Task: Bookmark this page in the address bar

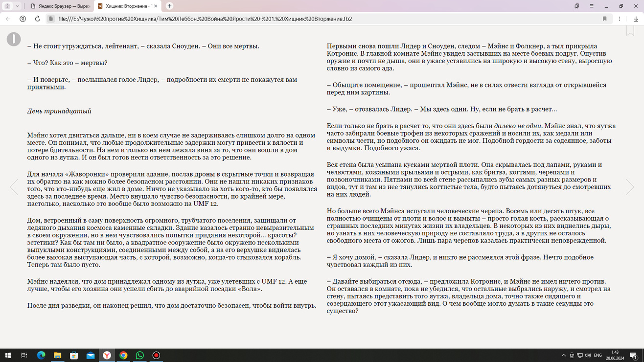Action: (x=605, y=19)
